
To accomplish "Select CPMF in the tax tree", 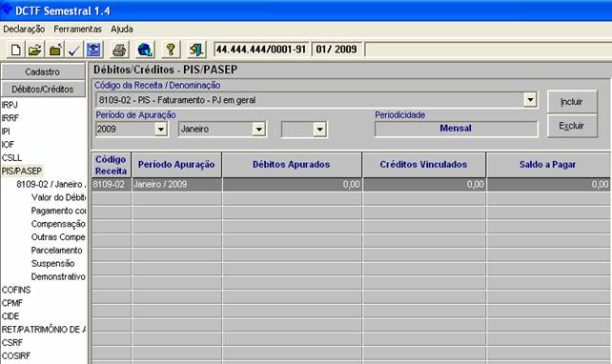I will point(12,303).
